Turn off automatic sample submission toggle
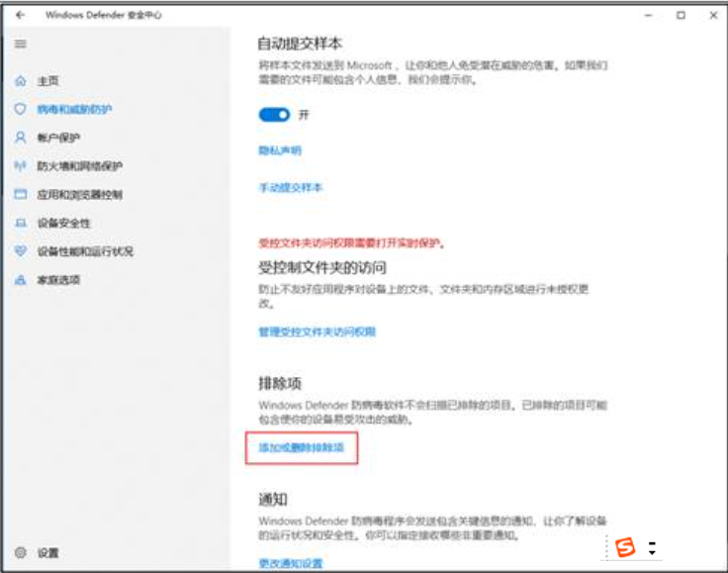 pos(274,115)
